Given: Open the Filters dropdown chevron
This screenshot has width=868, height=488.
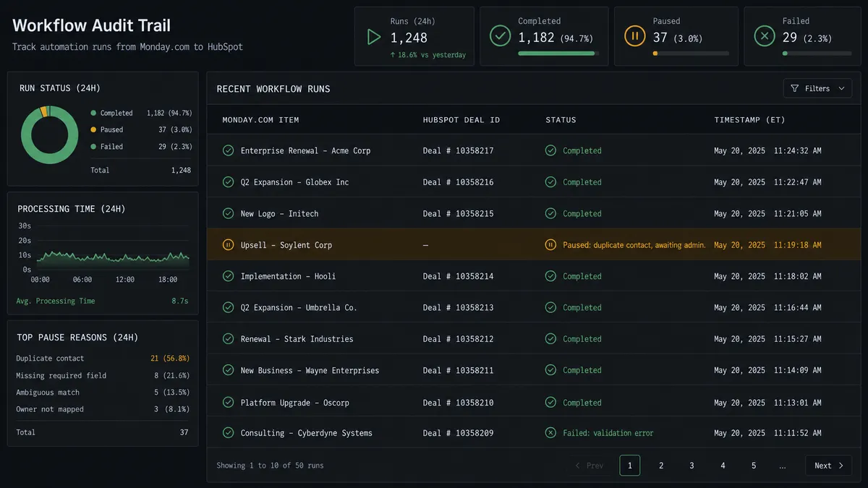Looking at the screenshot, I should pos(841,88).
